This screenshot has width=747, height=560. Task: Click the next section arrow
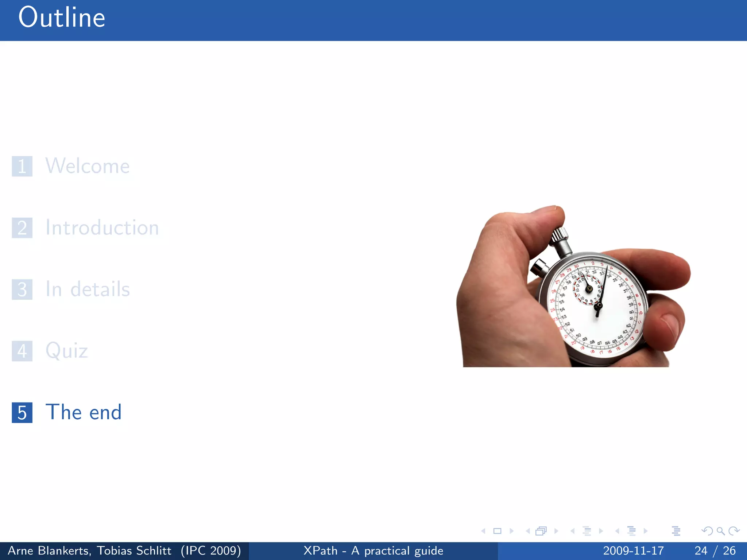[x=646, y=531]
